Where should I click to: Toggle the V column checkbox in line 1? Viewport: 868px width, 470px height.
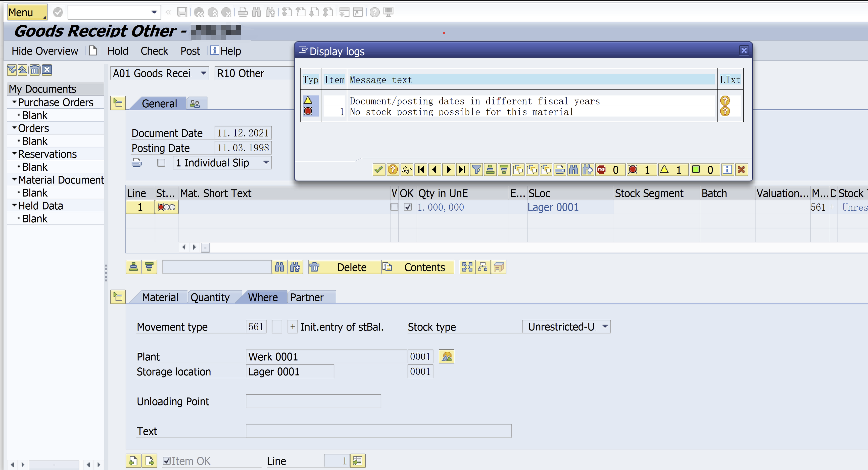click(394, 207)
